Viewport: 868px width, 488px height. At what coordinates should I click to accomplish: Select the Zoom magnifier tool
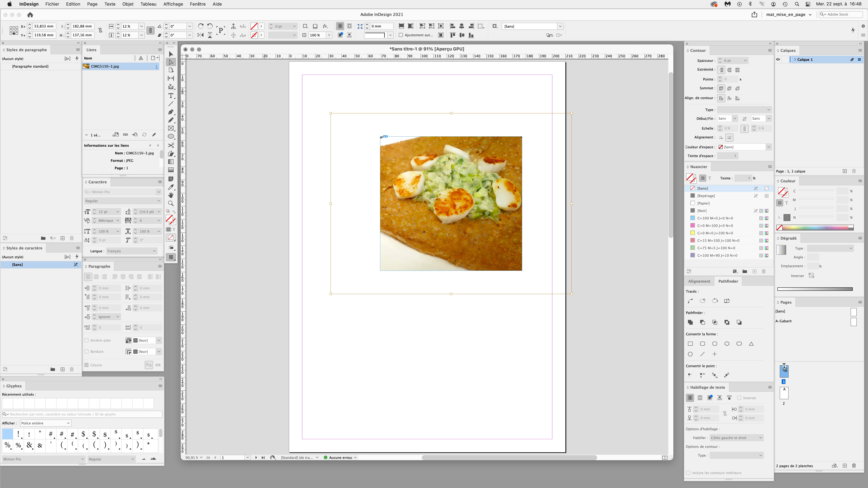(171, 203)
